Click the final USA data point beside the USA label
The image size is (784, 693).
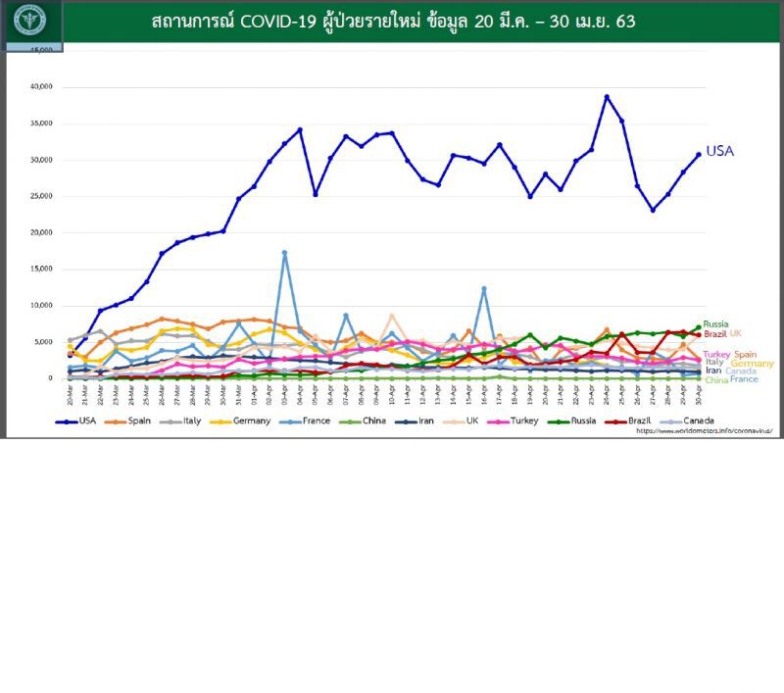(699, 155)
